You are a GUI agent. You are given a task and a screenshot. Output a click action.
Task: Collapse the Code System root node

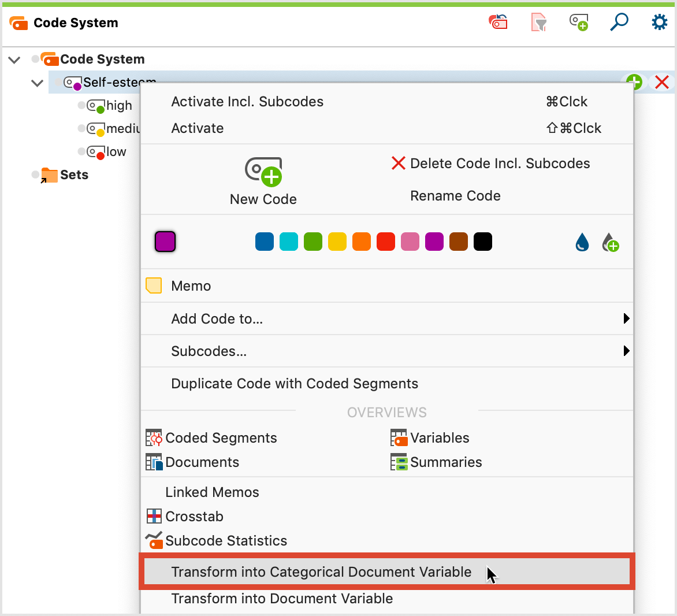tap(14, 60)
